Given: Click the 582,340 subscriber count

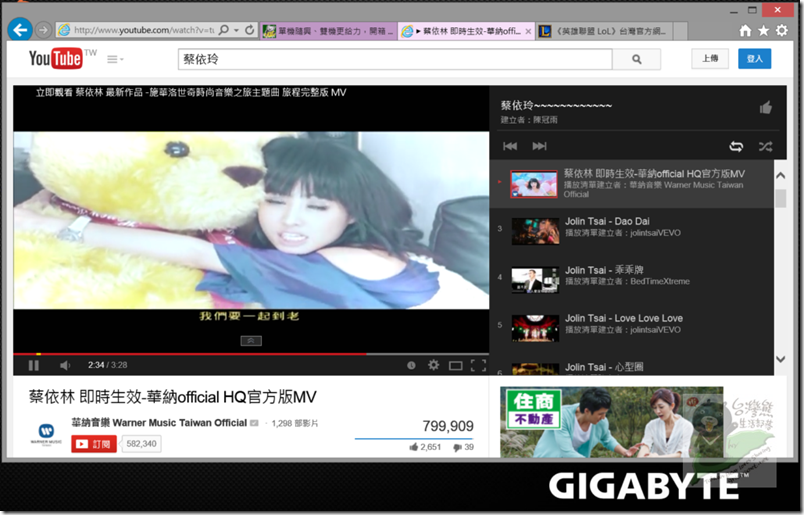Looking at the screenshot, I should [141, 444].
